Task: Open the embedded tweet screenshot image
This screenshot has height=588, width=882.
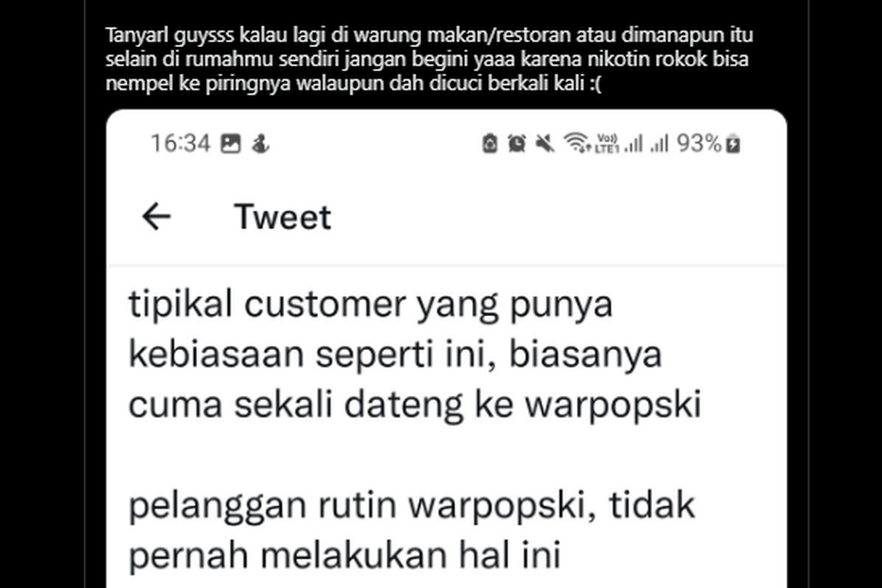Action: pyautogui.click(x=447, y=349)
